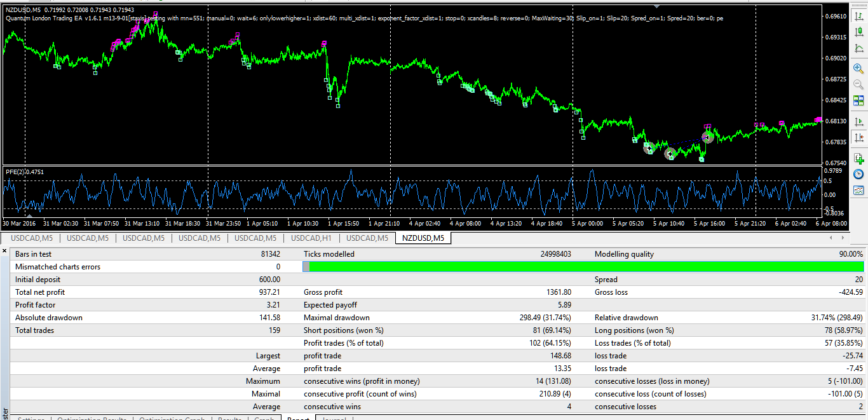Open the chart templates icon
This screenshot has height=420, width=868.
coord(858,190)
